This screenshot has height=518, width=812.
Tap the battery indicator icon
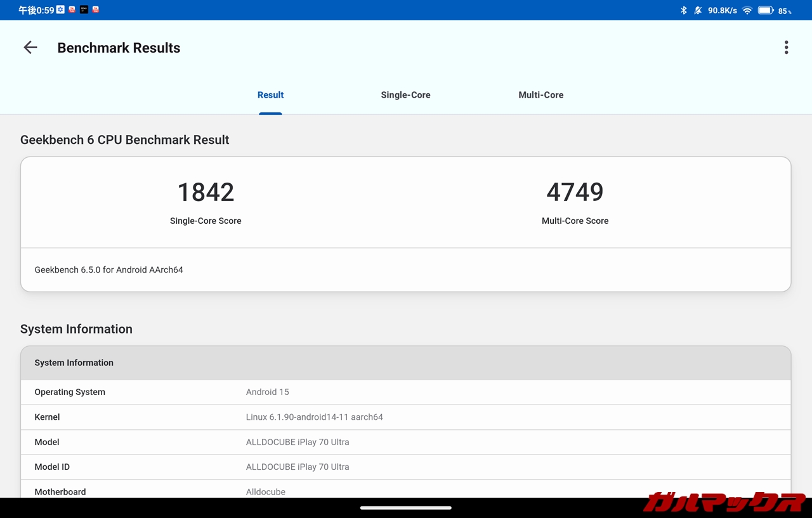[765, 10]
